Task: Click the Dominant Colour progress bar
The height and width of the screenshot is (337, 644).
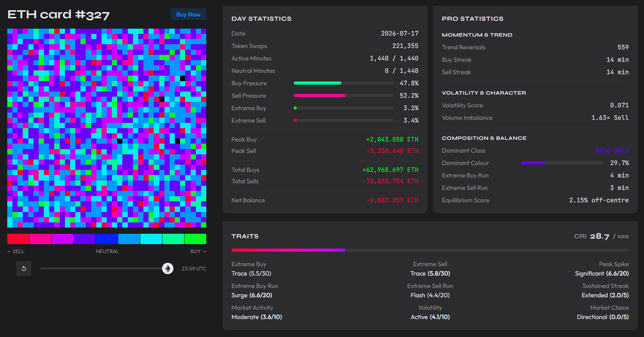Action: tap(562, 163)
